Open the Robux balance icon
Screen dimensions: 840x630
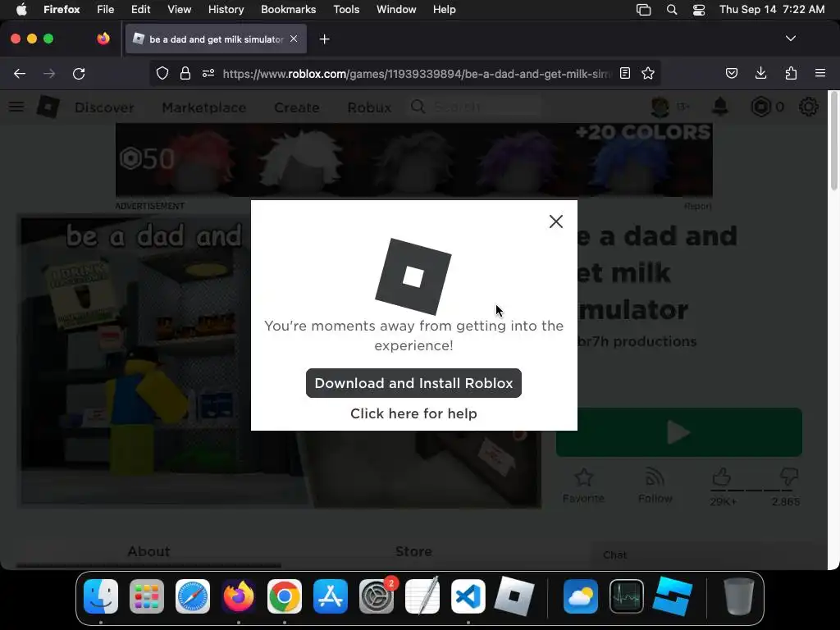760,107
